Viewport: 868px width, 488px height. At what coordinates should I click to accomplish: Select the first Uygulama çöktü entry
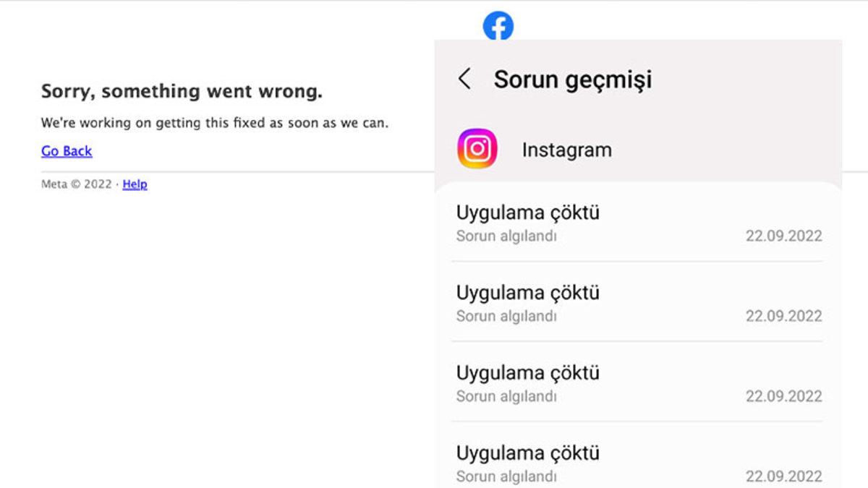(x=529, y=213)
